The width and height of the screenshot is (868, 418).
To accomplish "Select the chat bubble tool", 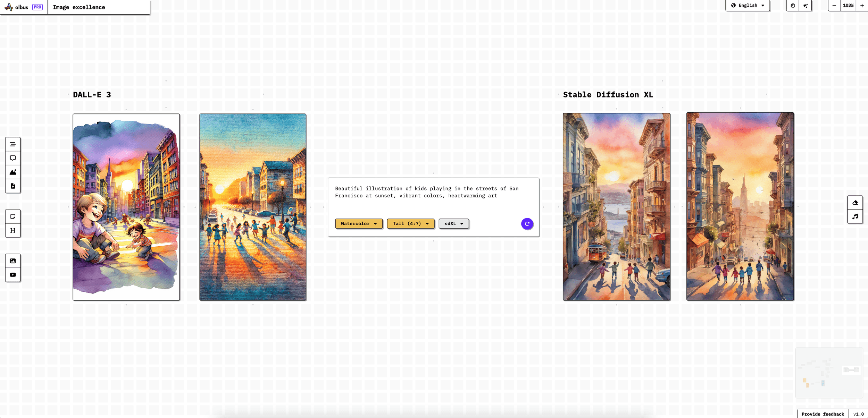I will (x=13, y=158).
